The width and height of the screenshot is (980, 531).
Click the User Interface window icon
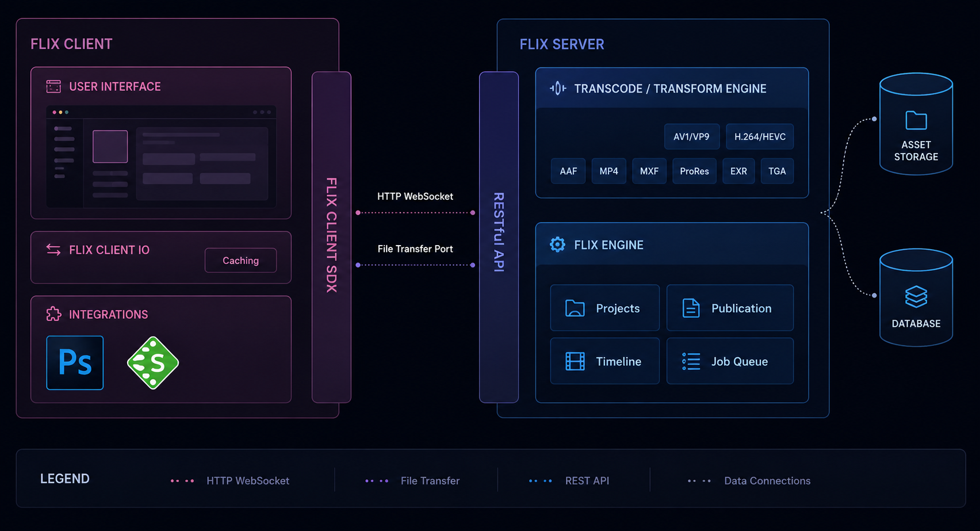tap(53, 86)
